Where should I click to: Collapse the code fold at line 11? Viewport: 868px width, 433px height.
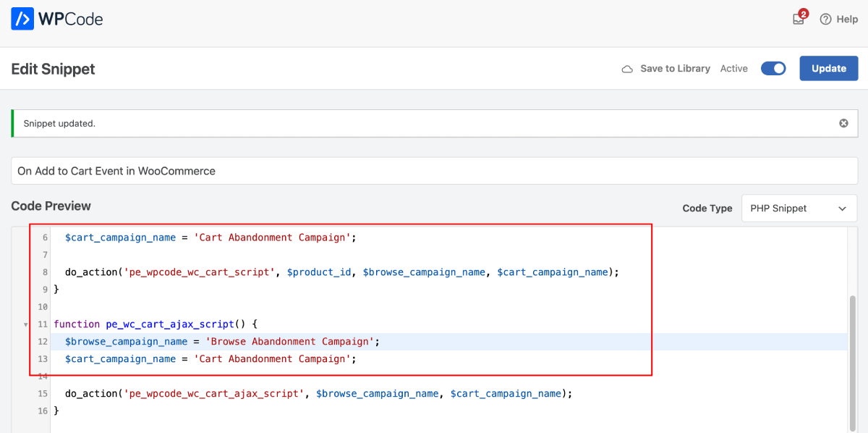(26, 324)
